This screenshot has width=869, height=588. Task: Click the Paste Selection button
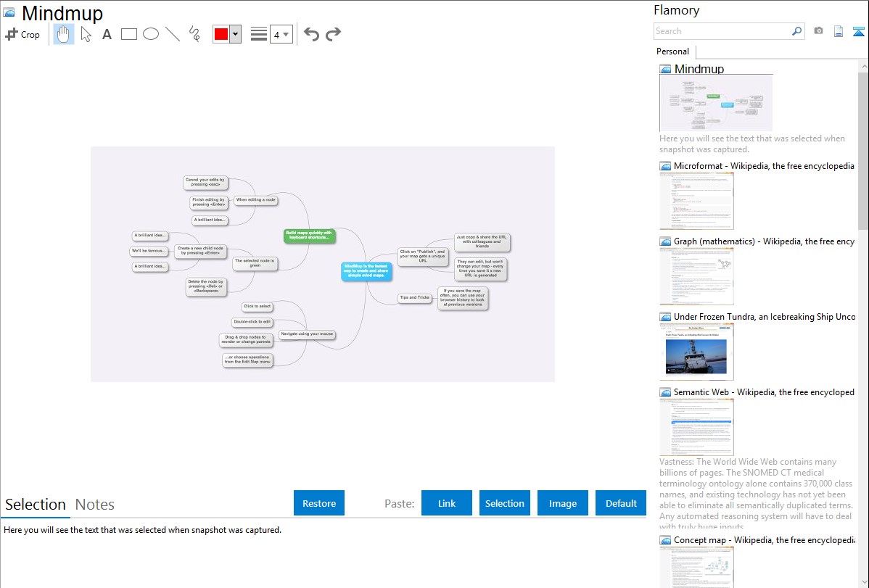click(505, 503)
